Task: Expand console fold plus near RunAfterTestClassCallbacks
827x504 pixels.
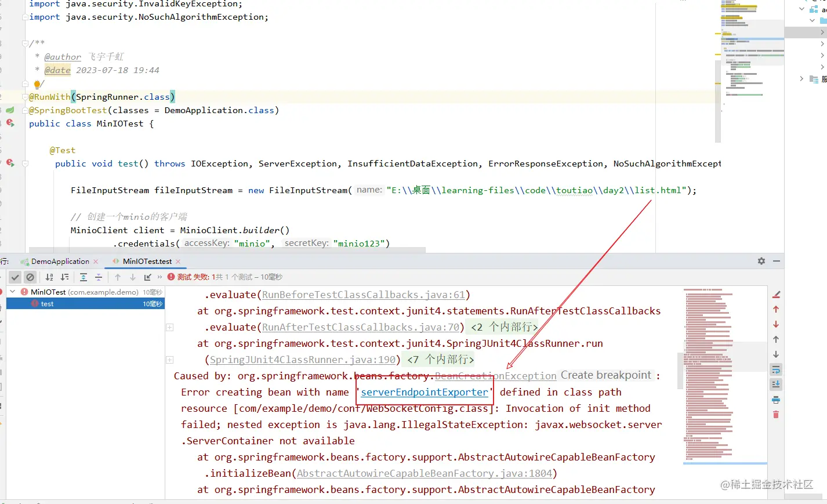Action: click(x=170, y=327)
